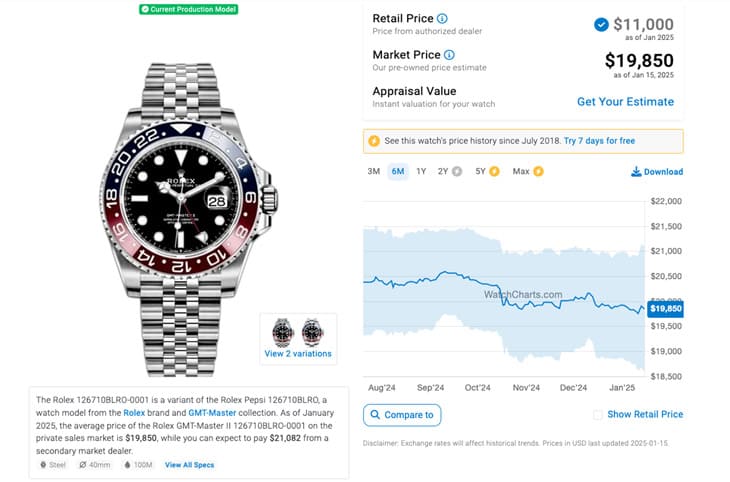The width and height of the screenshot is (730, 482).
Task: Click the Market Price info icon
Action: [x=449, y=54]
